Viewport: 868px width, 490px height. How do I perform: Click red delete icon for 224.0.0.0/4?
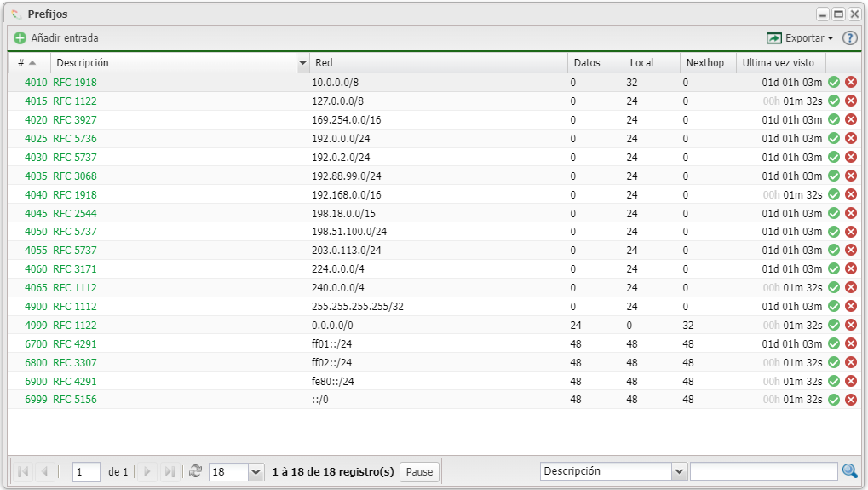[851, 269]
